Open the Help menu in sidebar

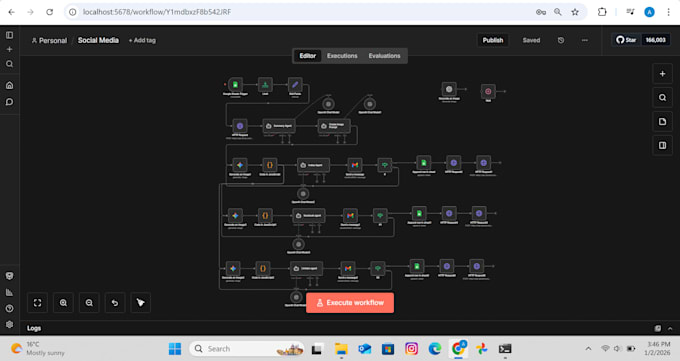point(10,308)
